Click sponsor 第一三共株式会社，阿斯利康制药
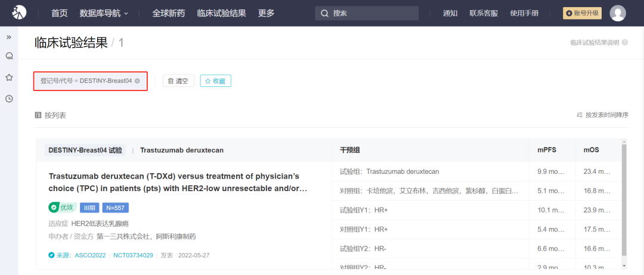 coord(146,236)
